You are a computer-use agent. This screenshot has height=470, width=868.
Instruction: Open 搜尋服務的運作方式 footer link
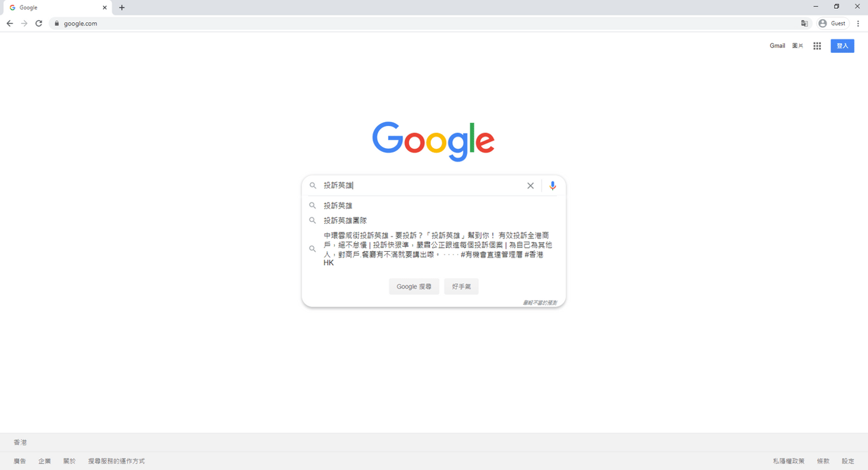click(116, 461)
